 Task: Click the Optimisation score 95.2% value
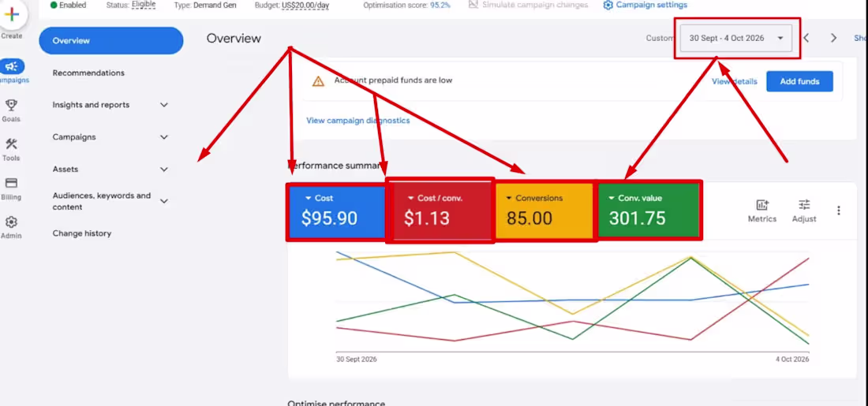click(440, 5)
